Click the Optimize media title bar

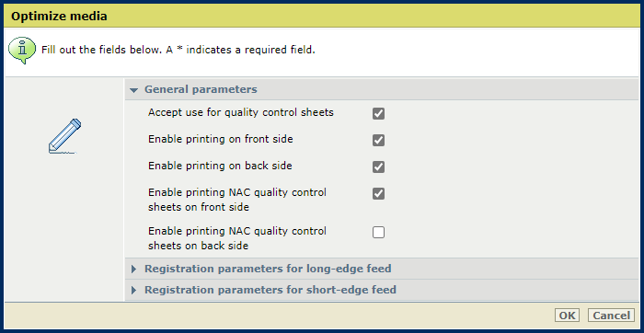tap(322, 17)
